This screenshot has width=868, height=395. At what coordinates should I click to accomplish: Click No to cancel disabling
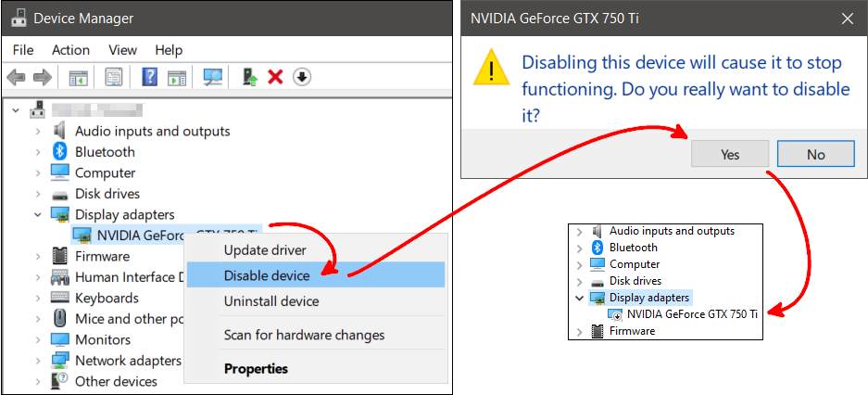click(815, 154)
